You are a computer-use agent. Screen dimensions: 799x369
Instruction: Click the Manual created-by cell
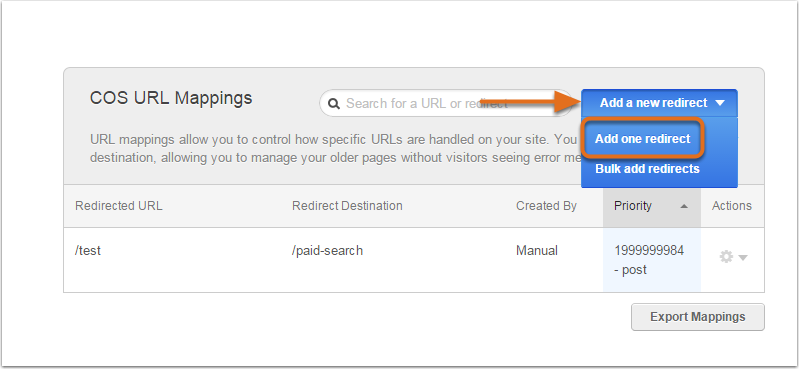pyautogui.click(x=537, y=251)
